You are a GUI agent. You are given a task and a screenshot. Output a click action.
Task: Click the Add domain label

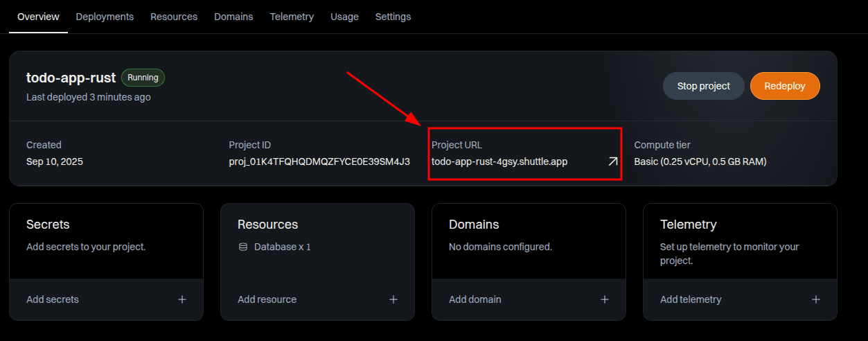(475, 299)
